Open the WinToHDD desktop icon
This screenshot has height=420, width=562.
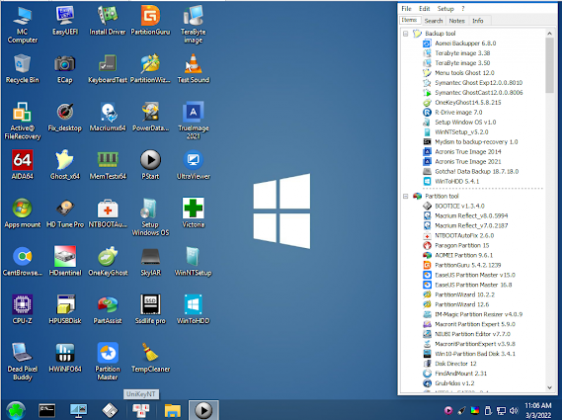point(193,309)
